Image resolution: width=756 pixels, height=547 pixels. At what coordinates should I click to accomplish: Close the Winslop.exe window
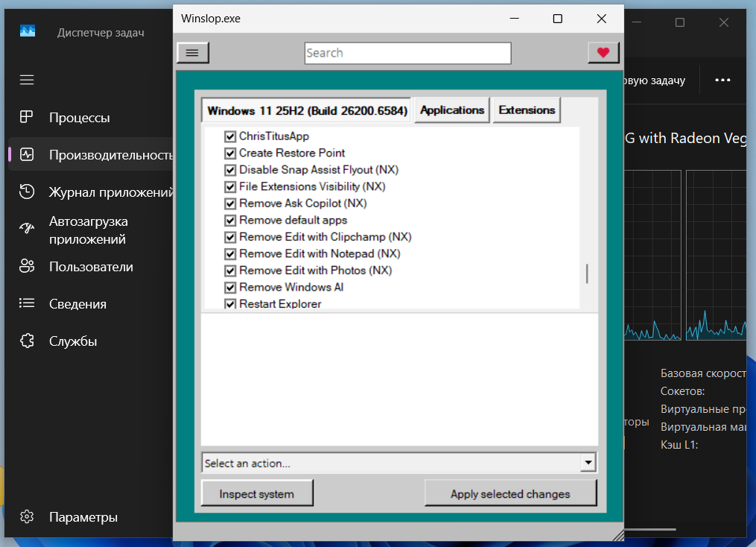[x=601, y=19]
